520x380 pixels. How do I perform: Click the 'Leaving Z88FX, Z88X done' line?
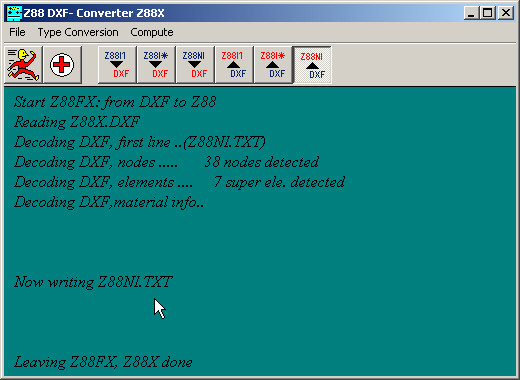click(x=103, y=362)
